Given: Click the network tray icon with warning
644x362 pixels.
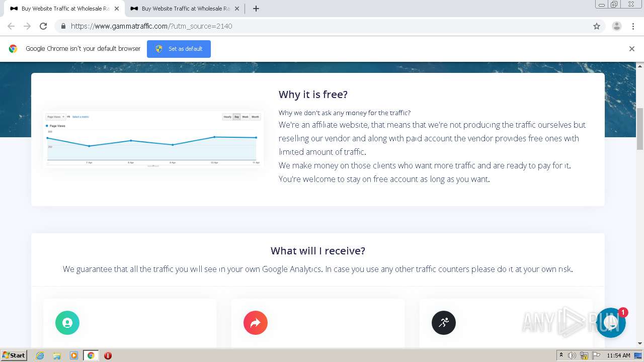Looking at the screenshot, I should coord(584,355).
